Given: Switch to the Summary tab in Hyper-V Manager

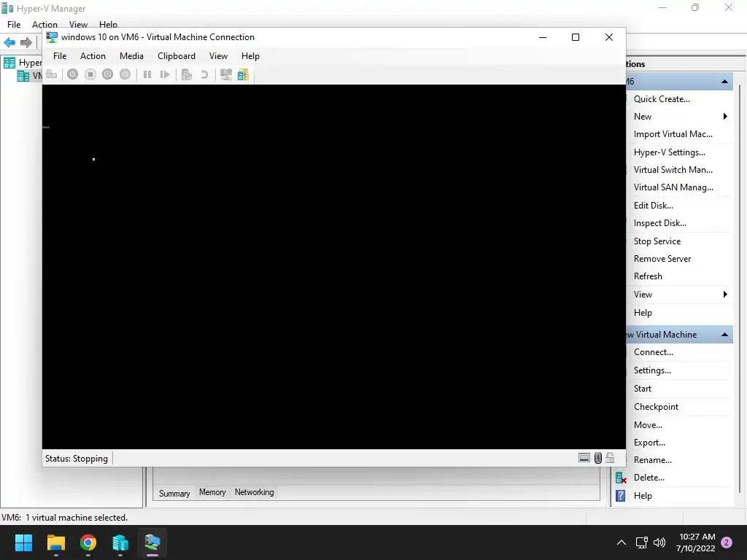Looking at the screenshot, I should coord(174,494).
